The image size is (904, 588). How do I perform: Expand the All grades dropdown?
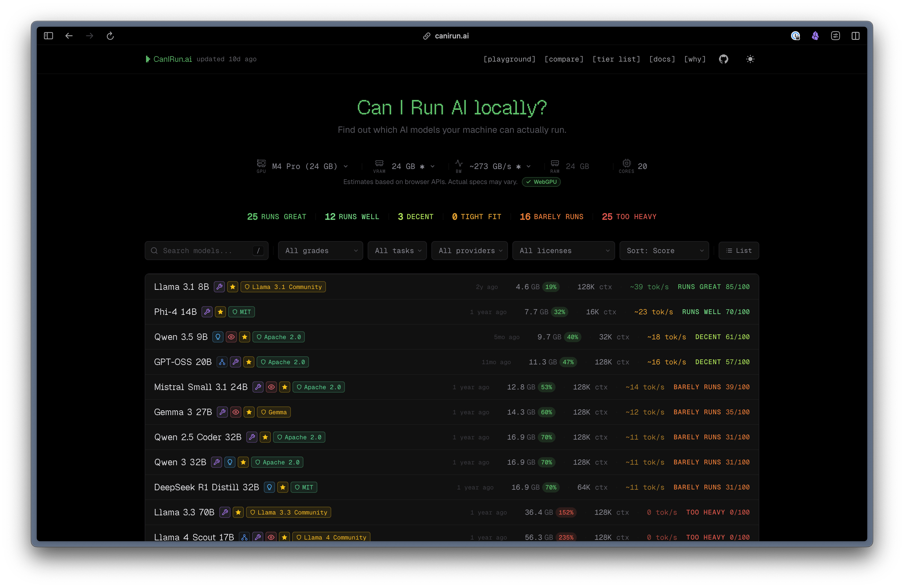point(320,251)
